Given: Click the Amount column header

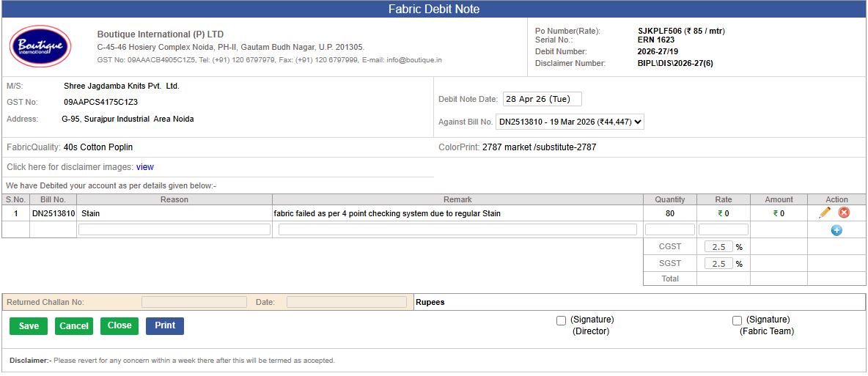Looking at the screenshot, I should [x=779, y=199].
